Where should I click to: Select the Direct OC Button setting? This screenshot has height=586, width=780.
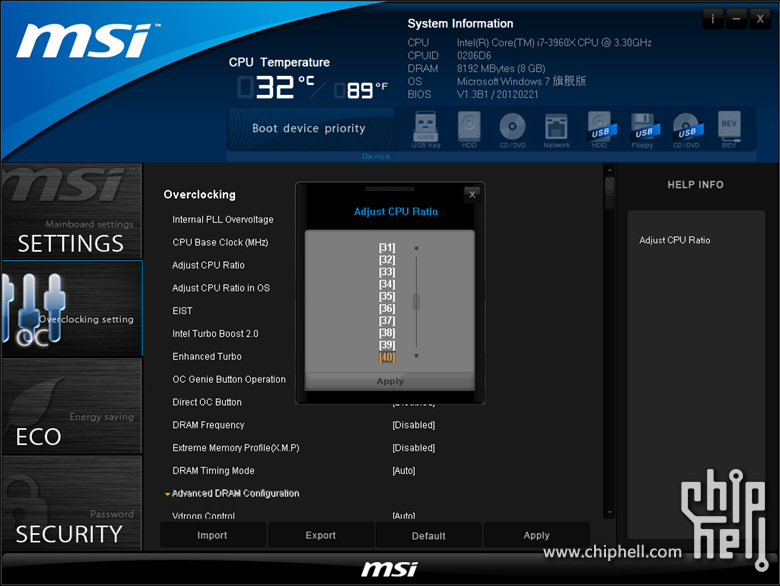[206, 402]
